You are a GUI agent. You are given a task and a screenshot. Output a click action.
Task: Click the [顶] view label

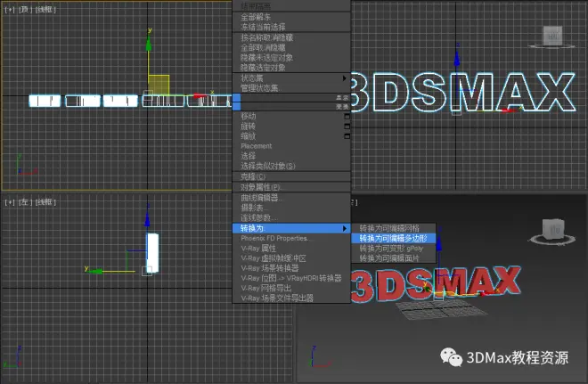click(x=25, y=10)
